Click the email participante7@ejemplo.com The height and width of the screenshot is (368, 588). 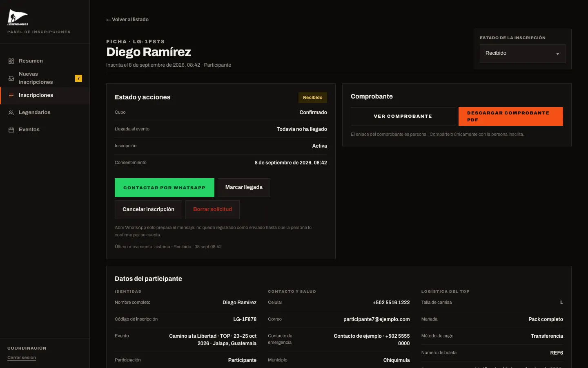point(376,319)
